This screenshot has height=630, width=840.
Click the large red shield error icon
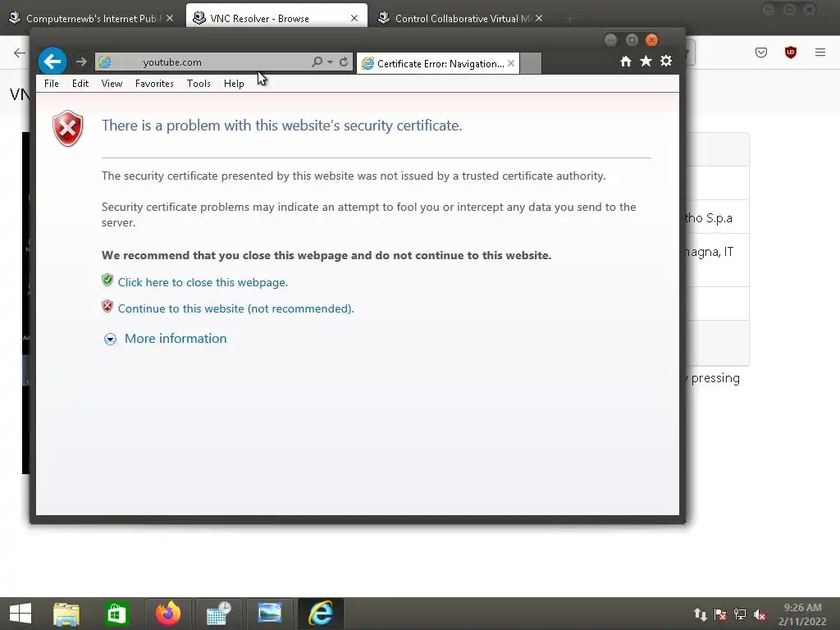(x=68, y=129)
